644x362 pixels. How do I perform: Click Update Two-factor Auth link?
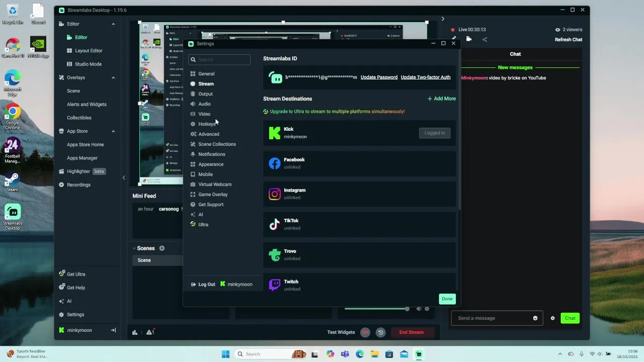[426, 77]
